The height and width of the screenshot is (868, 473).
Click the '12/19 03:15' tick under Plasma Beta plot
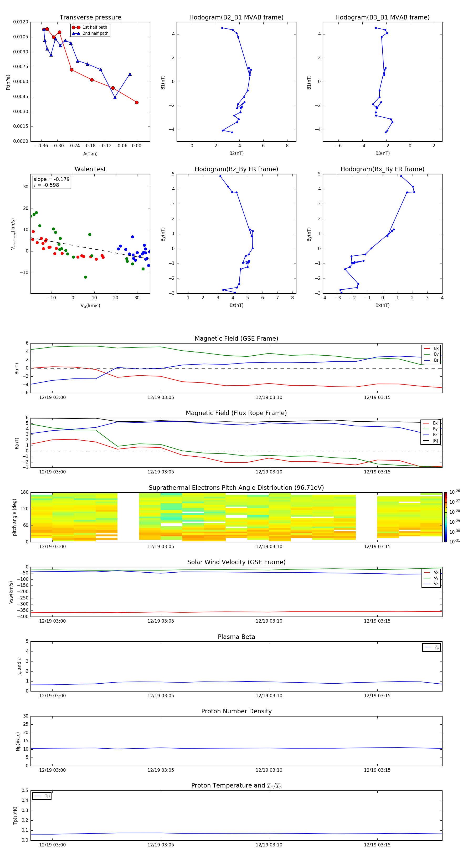(x=377, y=696)
